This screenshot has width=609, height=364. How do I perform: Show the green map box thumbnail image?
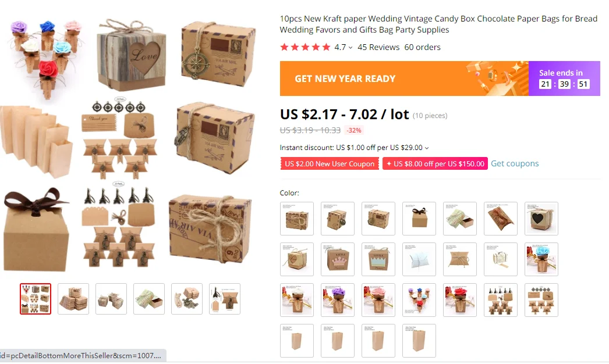[x=148, y=299]
